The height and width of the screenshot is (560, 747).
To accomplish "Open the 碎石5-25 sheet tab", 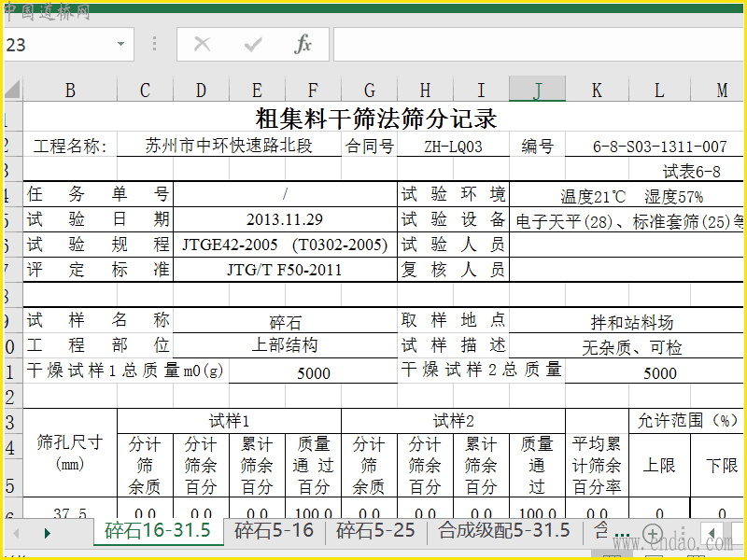I will (x=375, y=531).
